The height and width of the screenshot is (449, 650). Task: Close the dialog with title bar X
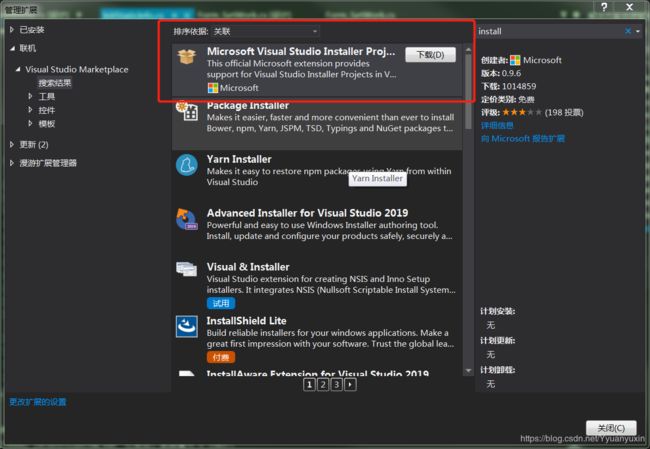coord(630,7)
